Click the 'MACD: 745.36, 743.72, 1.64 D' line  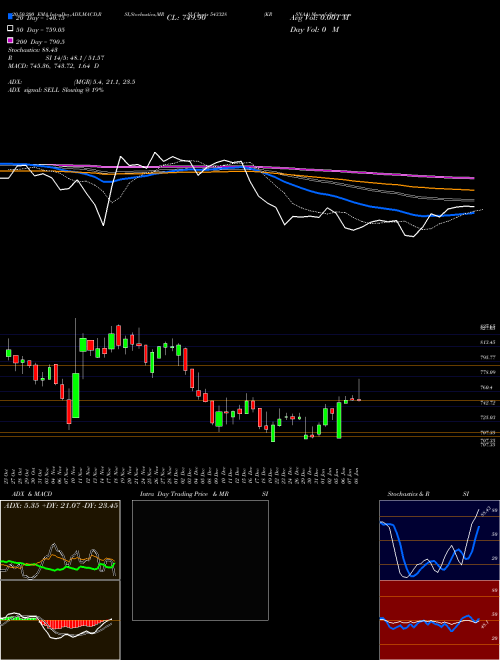tap(54, 66)
